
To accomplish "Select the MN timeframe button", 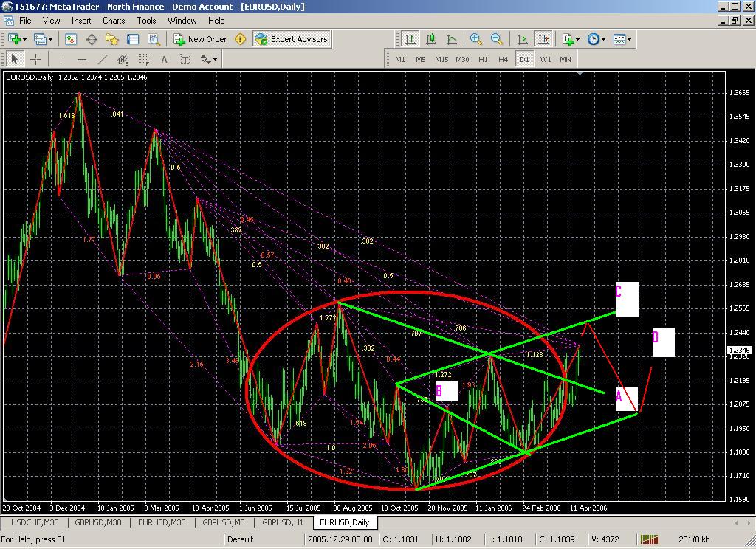I will pos(566,59).
